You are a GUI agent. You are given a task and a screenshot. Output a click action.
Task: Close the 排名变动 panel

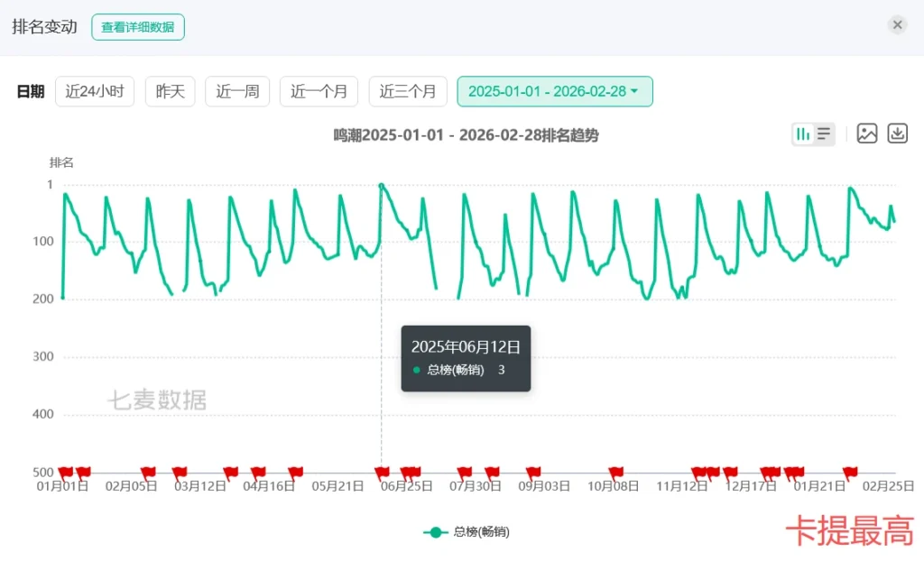point(897,25)
